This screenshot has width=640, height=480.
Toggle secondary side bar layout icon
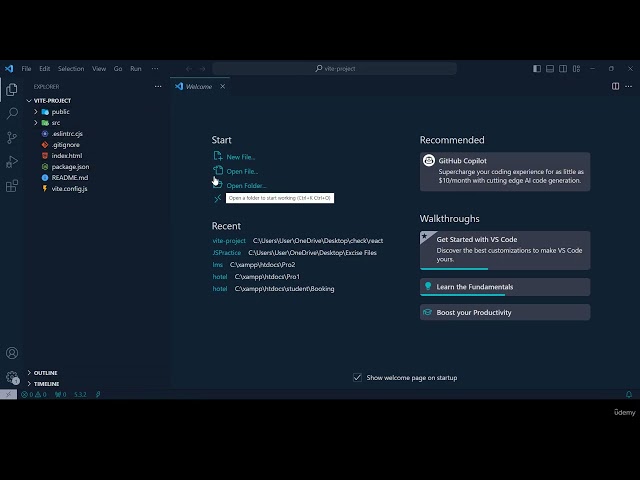coord(563,69)
